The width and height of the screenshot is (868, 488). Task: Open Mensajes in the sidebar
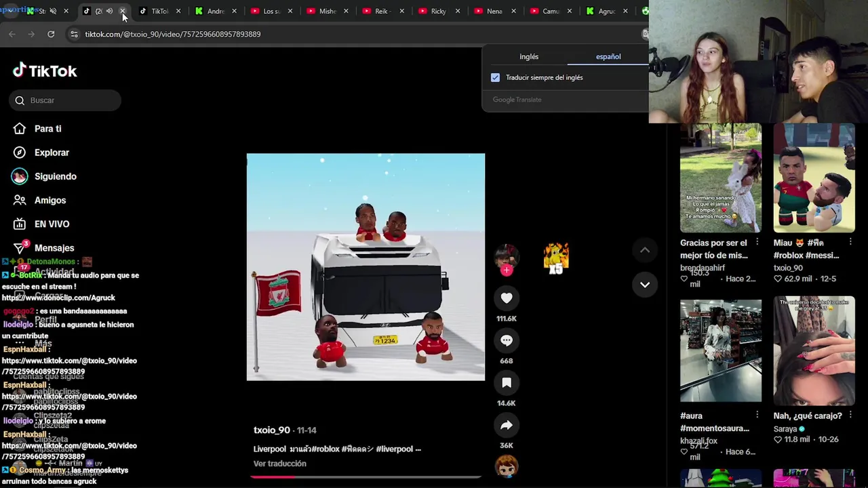point(54,248)
